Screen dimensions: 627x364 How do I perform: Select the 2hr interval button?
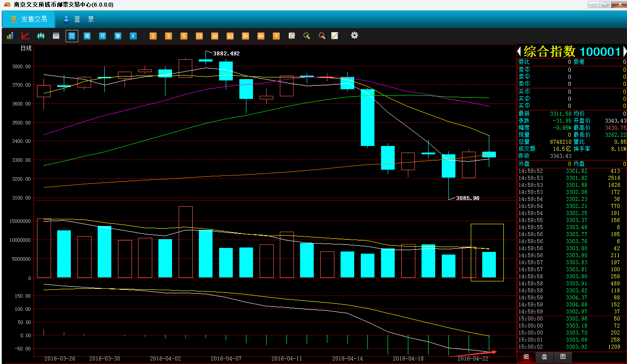click(245, 36)
